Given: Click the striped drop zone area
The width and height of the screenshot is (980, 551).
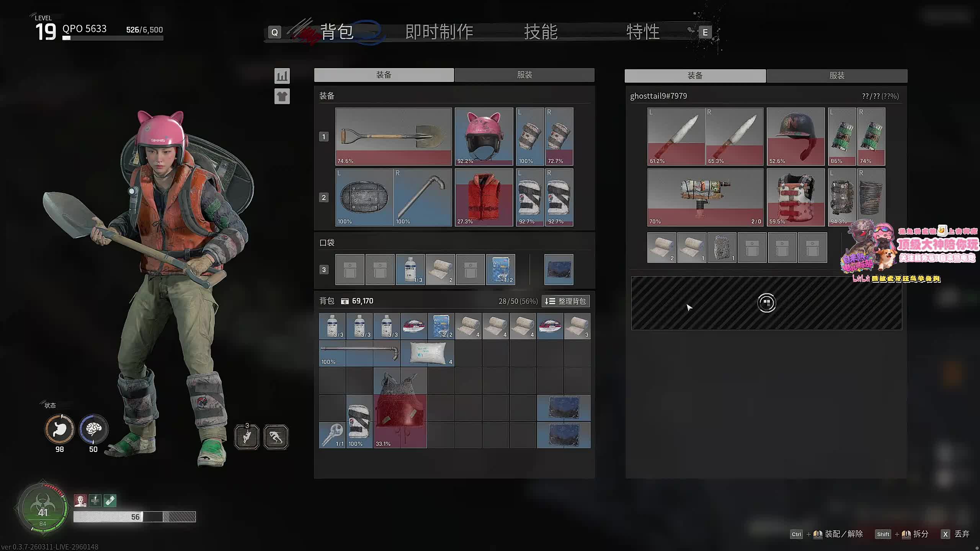Looking at the screenshot, I should coord(766,303).
